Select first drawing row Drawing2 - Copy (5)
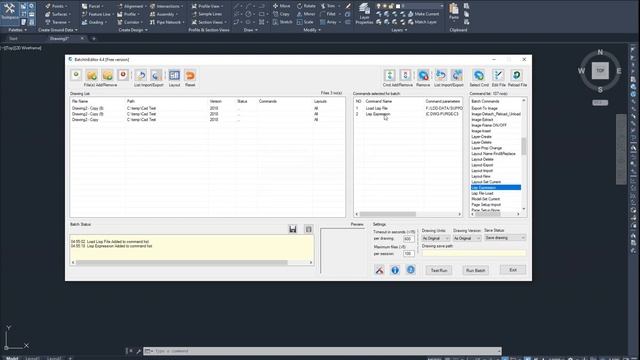640x360 pixels. point(207,108)
